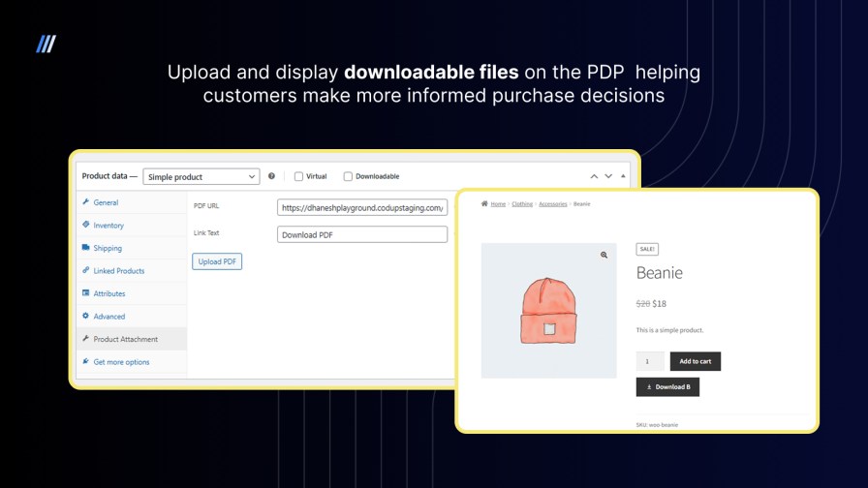Enable the Virtual checkbox
This screenshot has width=868, height=488.
point(298,176)
